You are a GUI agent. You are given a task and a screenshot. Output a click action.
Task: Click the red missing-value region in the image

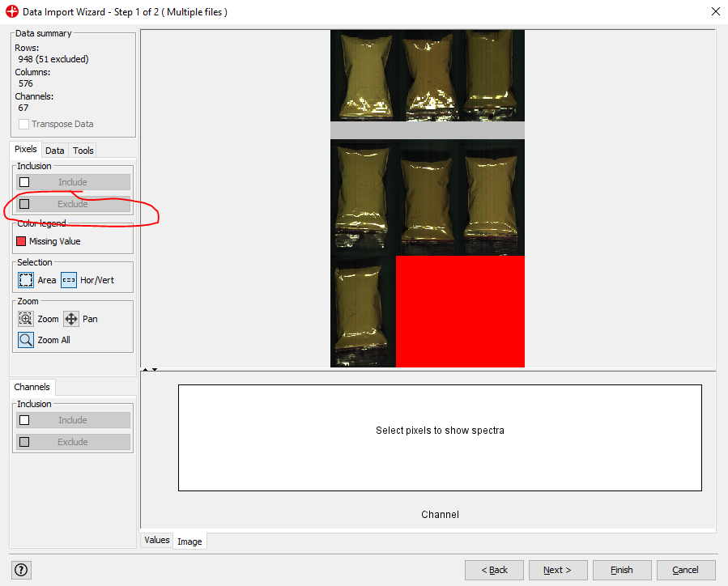460,312
